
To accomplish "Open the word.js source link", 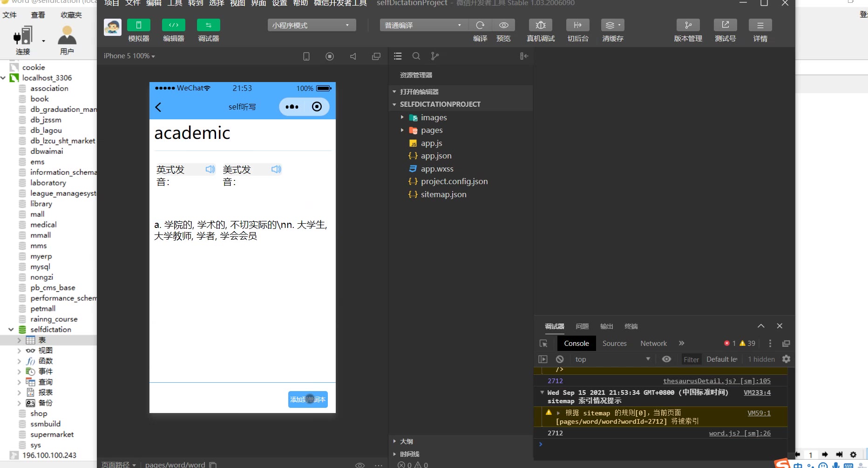I will click(739, 433).
